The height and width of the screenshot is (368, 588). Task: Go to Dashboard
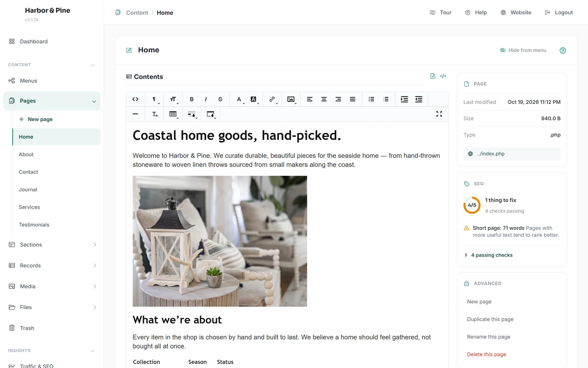pos(33,42)
